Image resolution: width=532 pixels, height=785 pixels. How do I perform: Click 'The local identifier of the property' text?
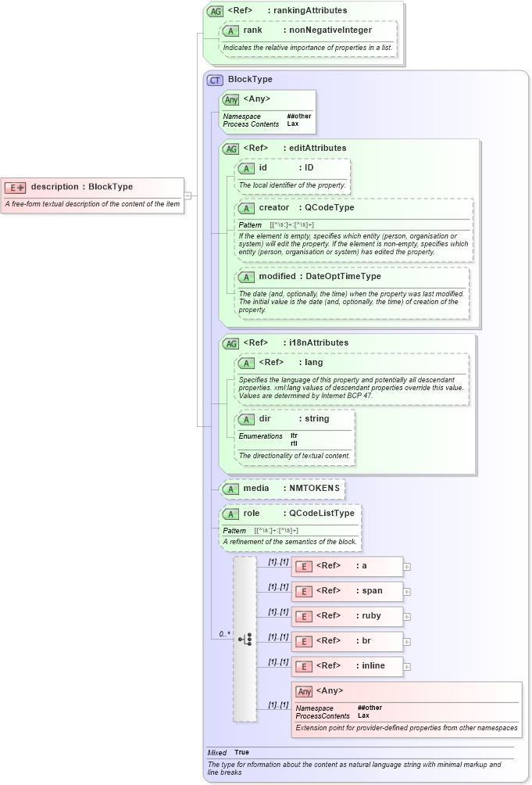pyautogui.click(x=292, y=185)
